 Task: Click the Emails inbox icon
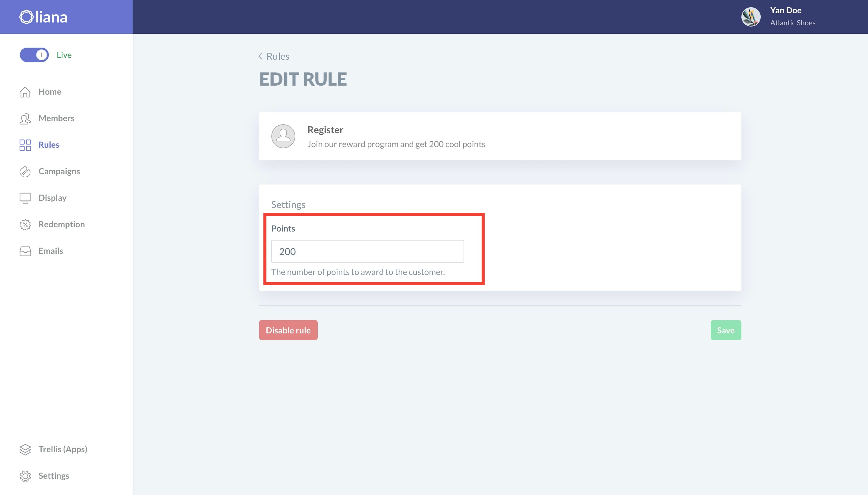[25, 251]
